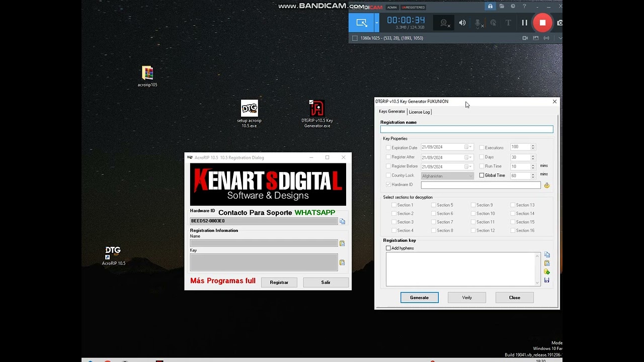
Task: Open Bandicam image settings icon
Action: pos(536,38)
